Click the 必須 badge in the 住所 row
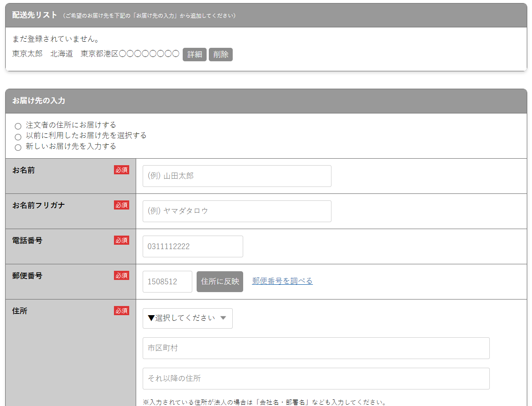 point(121,311)
